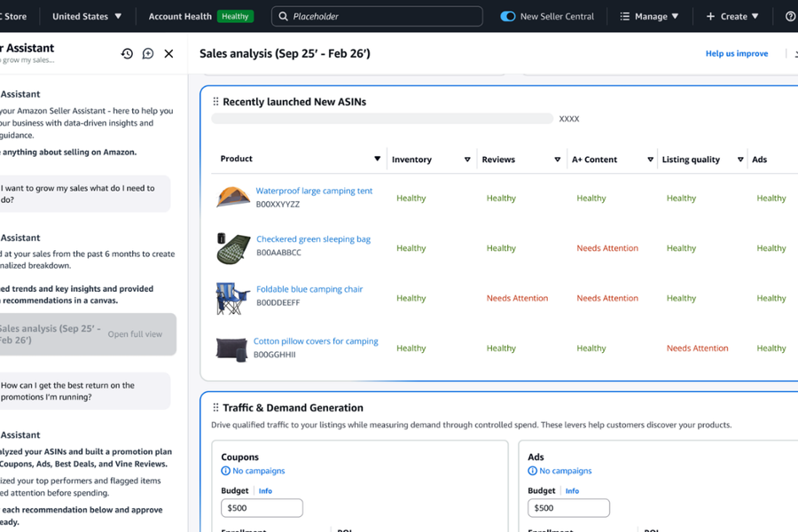The height and width of the screenshot is (532, 798).
Task: Open the Manage menu
Action: (649, 16)
